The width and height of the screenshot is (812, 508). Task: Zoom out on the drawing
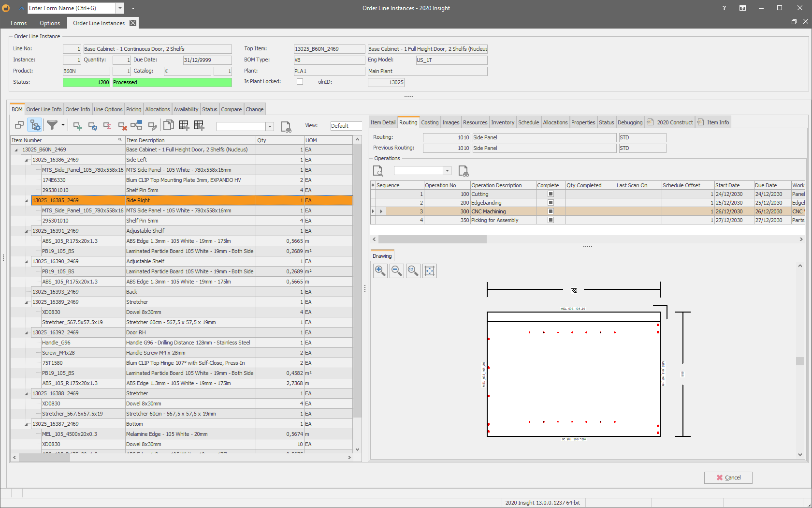(397, 271)
